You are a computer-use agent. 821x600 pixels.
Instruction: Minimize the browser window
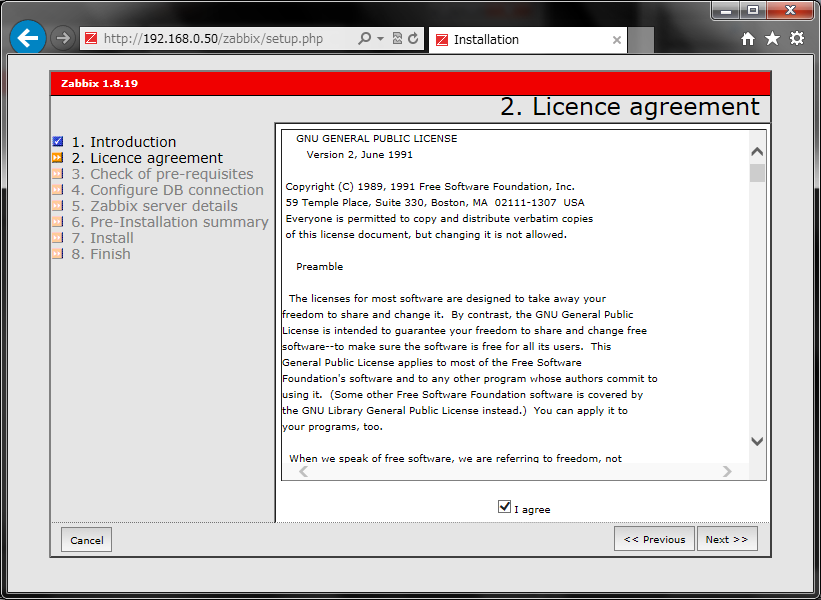click(x=726, y=10)
